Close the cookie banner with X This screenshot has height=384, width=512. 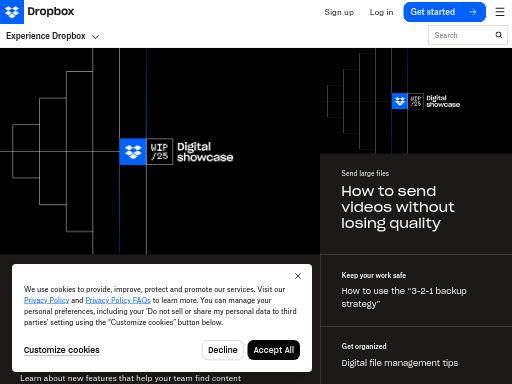(298, 276)
